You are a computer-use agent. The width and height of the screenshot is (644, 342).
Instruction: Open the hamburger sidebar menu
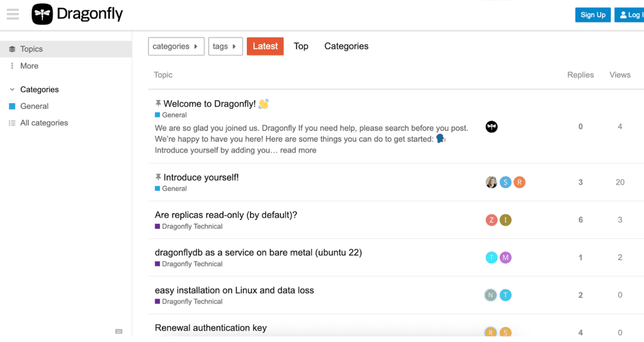(x=13, y=14)
